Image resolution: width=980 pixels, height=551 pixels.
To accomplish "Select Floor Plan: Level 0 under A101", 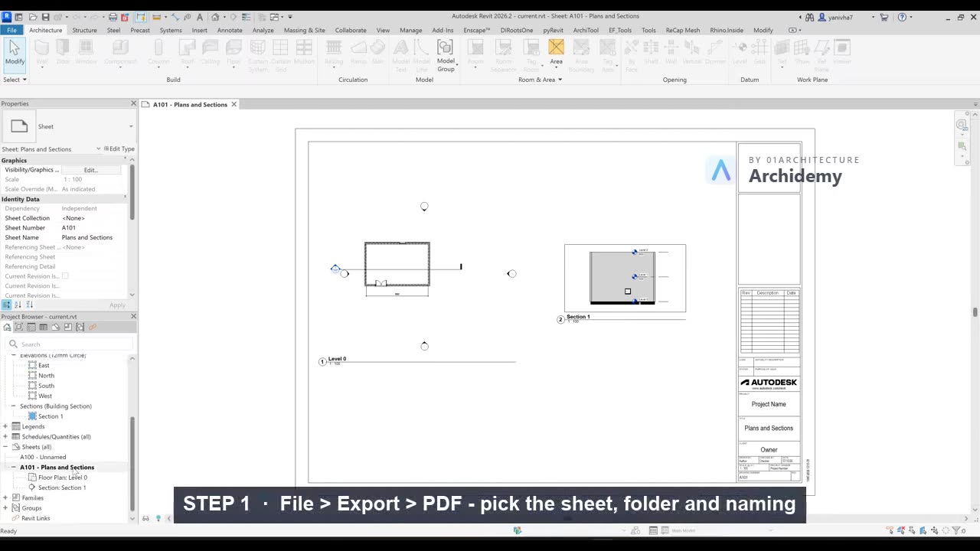I will click(x=63, y=478).
